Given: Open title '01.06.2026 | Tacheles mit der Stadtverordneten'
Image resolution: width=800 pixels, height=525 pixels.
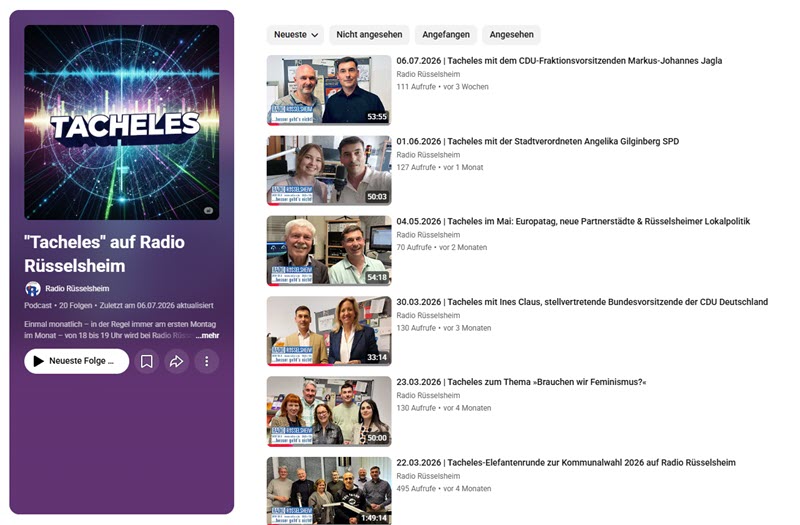Looking at the screenshot, I should coord(538,141).
